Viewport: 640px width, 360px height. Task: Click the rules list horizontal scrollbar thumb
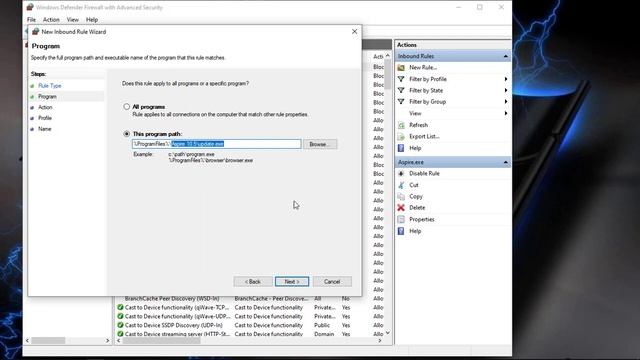161,340
